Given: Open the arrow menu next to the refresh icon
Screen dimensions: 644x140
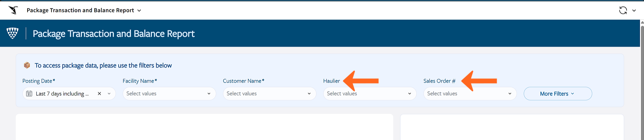Looking at the screenshot, I should tap(634, 10).
